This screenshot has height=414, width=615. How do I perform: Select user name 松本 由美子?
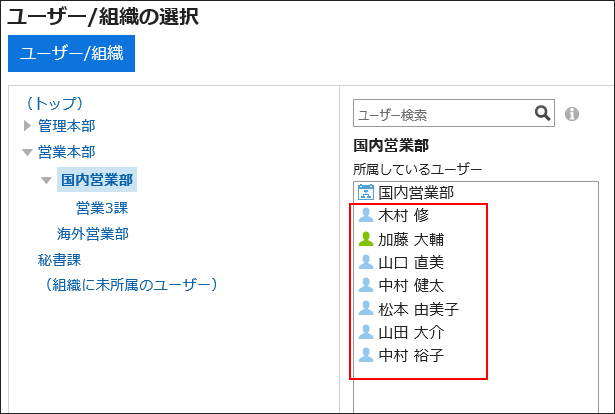pos(418,309)
